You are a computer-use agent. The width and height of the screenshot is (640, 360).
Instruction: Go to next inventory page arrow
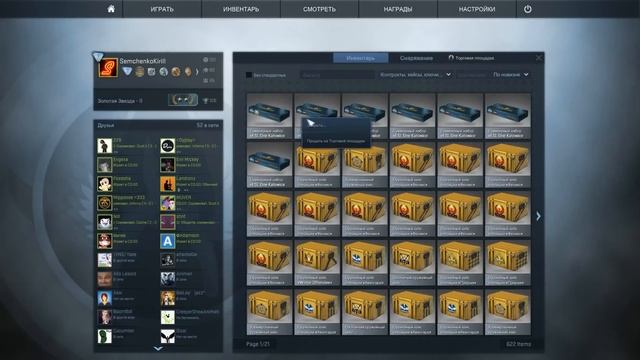click(x=538, y=216)
